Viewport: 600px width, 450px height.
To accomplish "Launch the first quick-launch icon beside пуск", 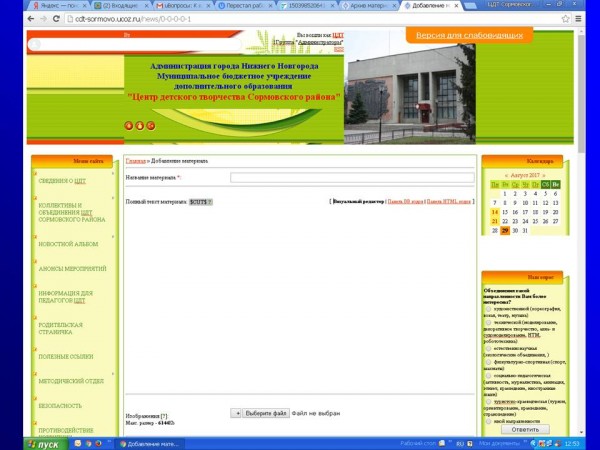I will [x=78, y=443].
